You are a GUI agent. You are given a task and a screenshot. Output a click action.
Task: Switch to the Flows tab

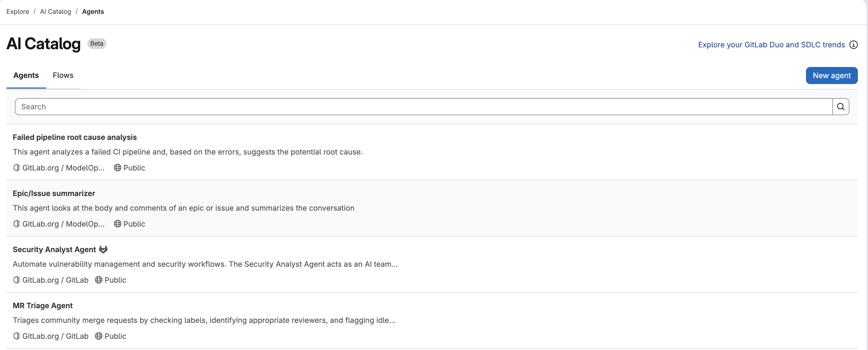[x=63, y=76]
